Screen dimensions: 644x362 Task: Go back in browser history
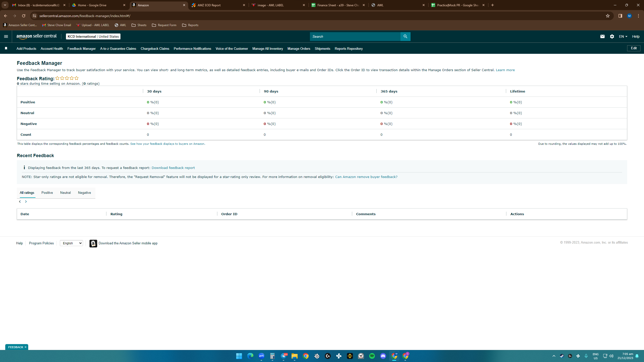(x=6, y=16)
